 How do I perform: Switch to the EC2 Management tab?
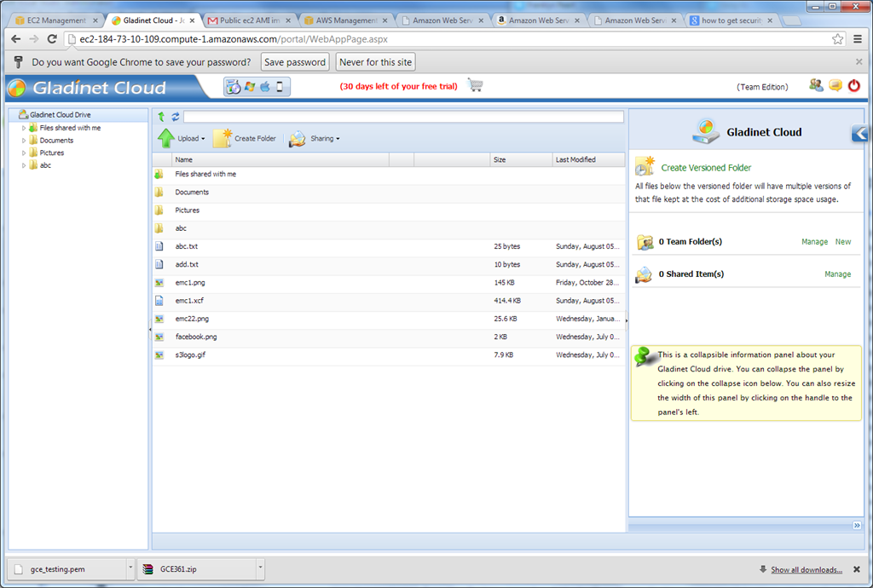click(57, 20)
